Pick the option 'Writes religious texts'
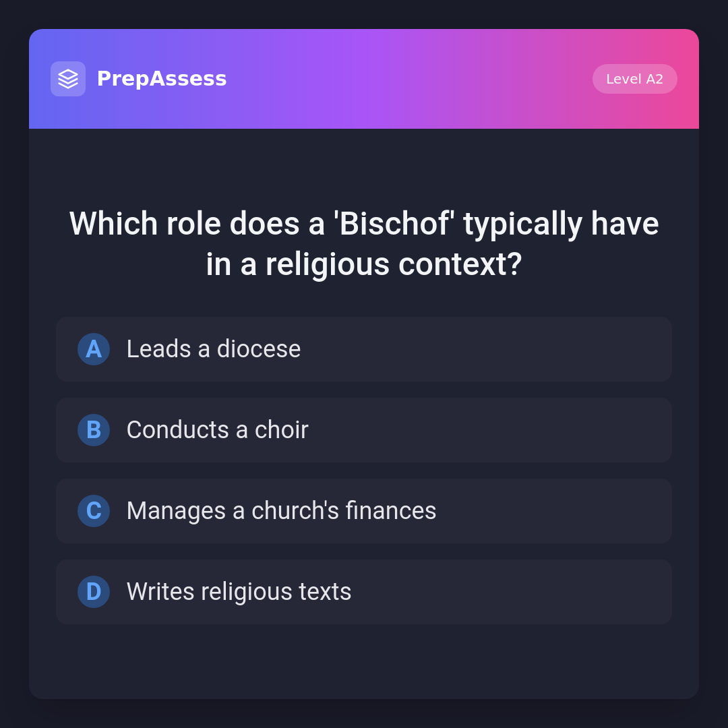 point(364,592)
